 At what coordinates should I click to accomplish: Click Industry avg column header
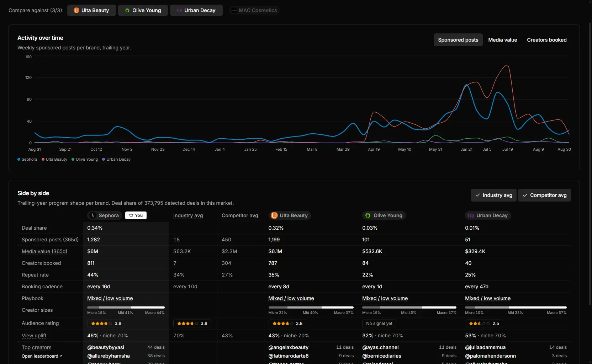click(188, 215)
